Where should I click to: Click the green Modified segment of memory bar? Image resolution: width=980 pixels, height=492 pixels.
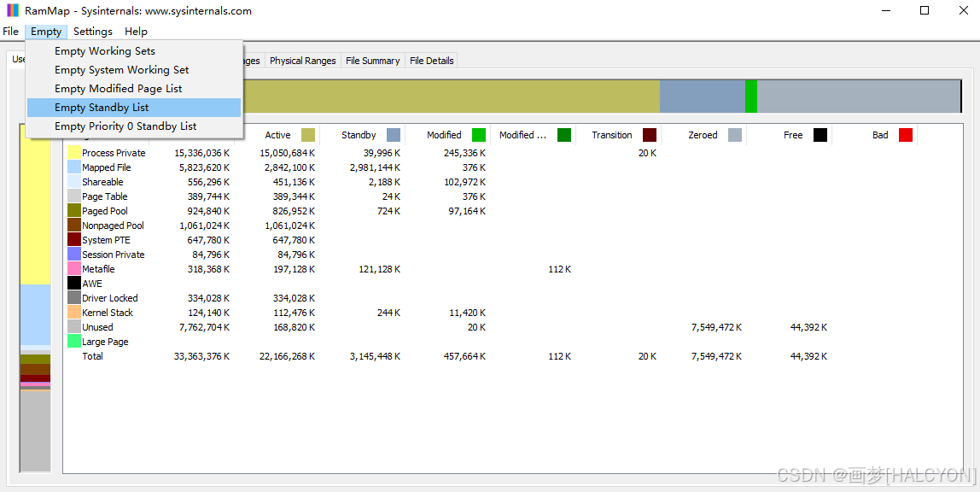click(x=751, y=97)
